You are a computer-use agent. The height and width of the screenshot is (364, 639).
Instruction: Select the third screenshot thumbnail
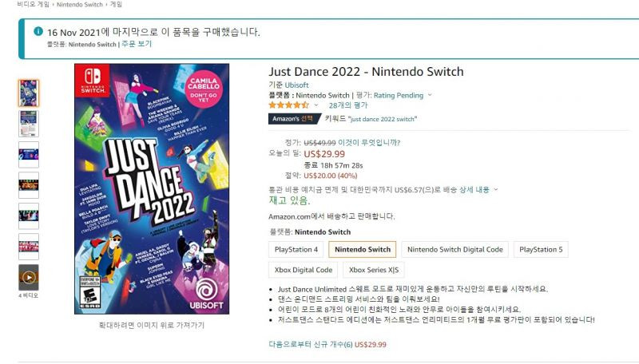tap(29, 155)
